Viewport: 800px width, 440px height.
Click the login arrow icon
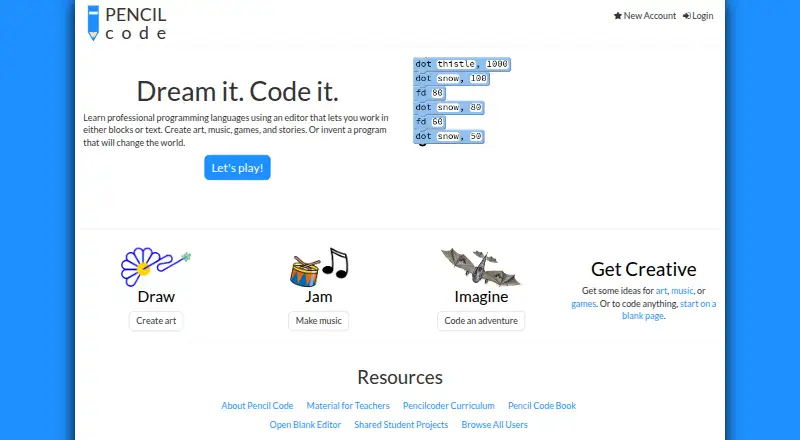687,16
